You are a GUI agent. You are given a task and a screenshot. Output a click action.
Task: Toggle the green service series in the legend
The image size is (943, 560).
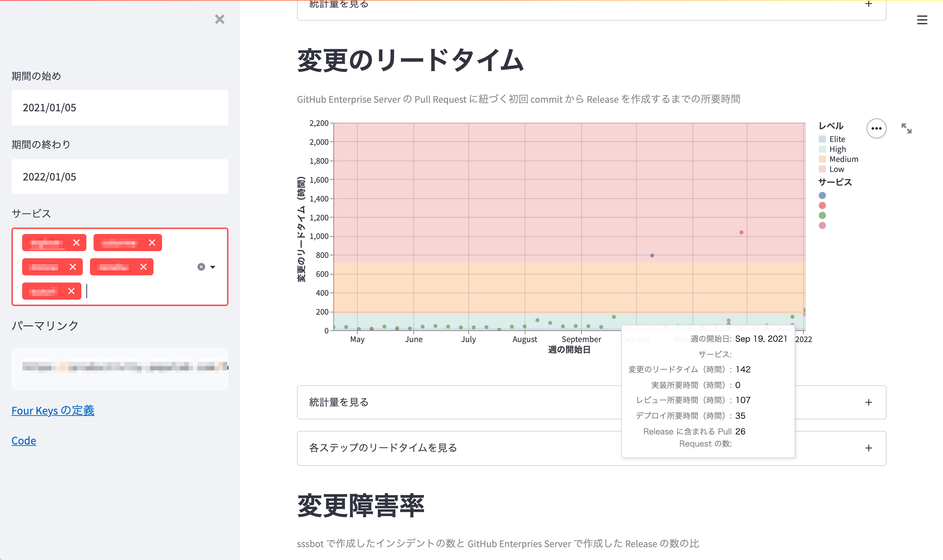coord(822,215)
